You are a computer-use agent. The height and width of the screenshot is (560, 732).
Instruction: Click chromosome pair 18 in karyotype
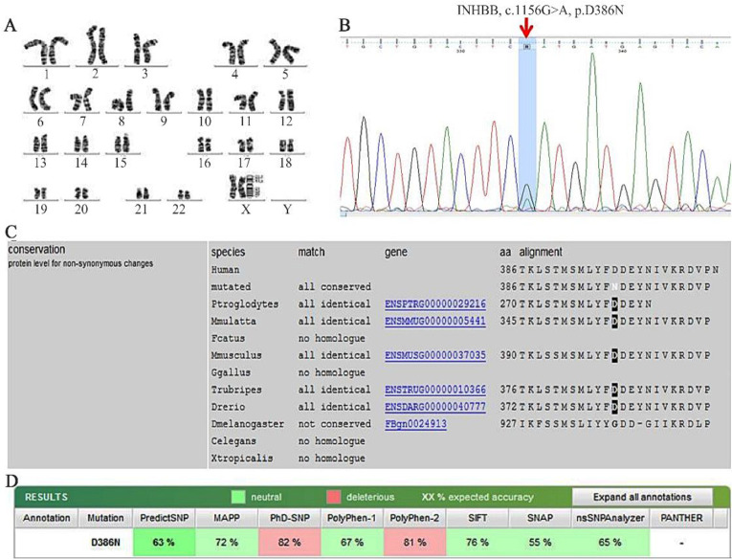coord(286,146)
